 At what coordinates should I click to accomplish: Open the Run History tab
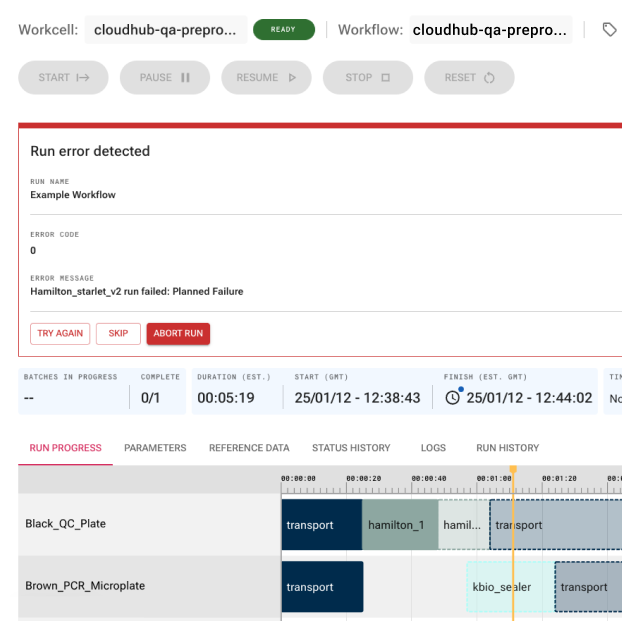click(x=507, y=448)
